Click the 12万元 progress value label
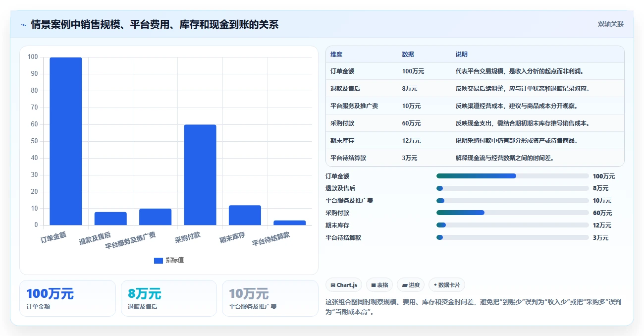 click(x=602, y=225)
